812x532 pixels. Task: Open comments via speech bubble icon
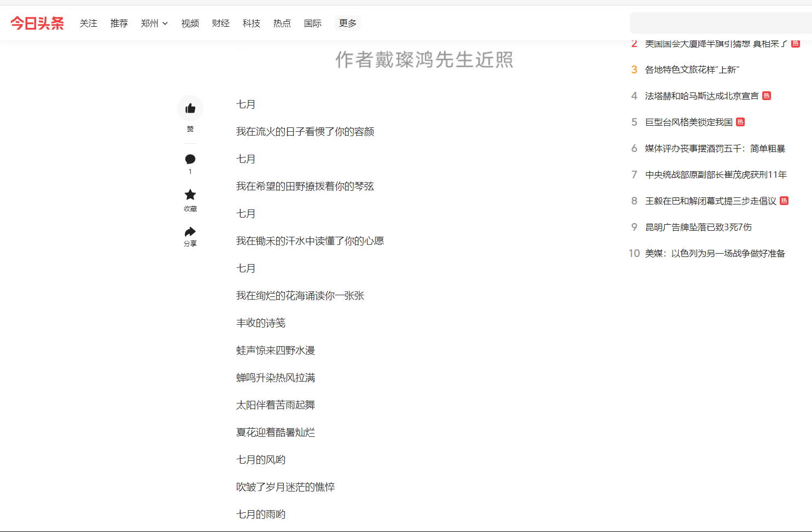click(x=190, y=159)
